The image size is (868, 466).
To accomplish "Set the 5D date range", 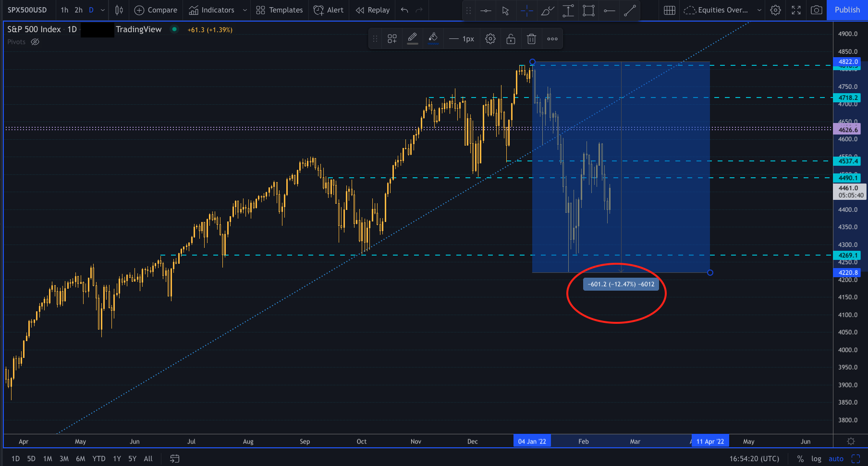I will tap(31, 459).
